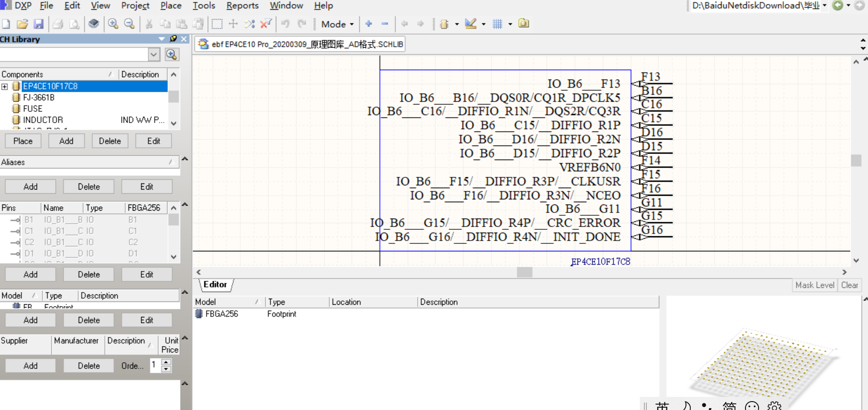Zoom out with magnifier minus icon

coord(130,24)
